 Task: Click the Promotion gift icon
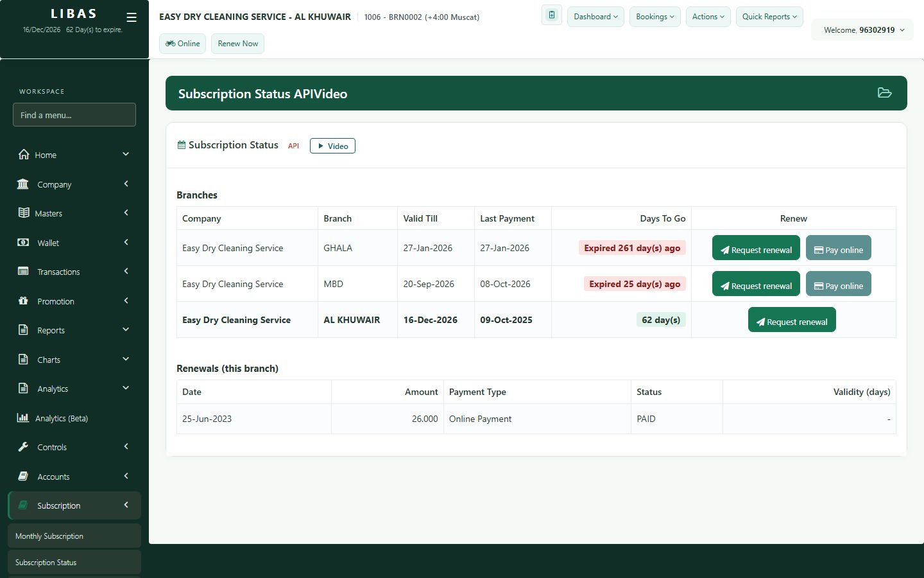[23, 301]
